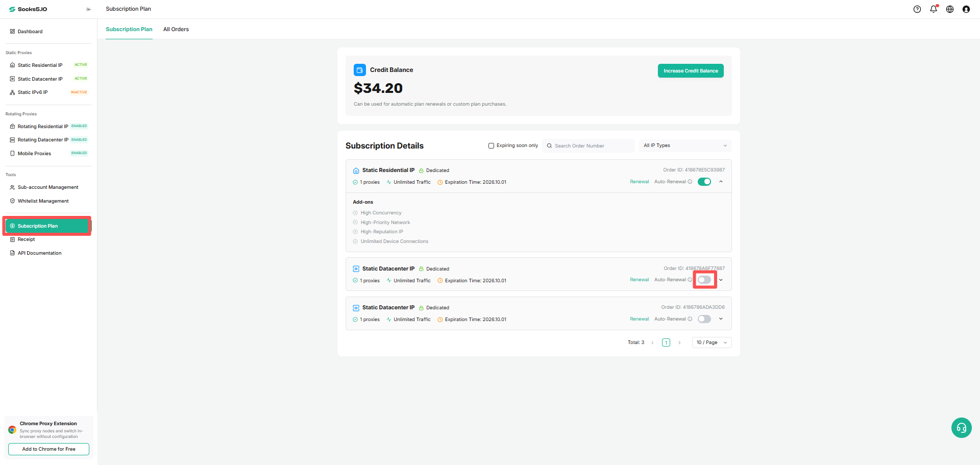Click Add to Chrome for Free

(x=48, y=449)
